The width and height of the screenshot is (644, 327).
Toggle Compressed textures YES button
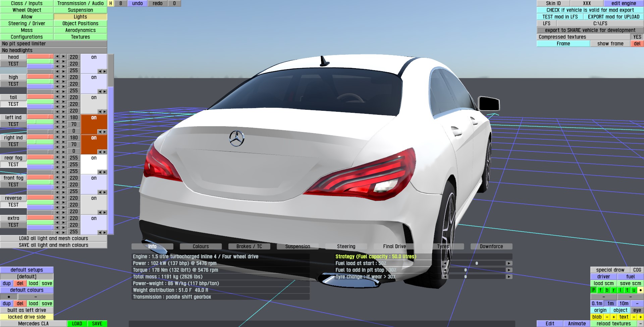pos(637,37)
